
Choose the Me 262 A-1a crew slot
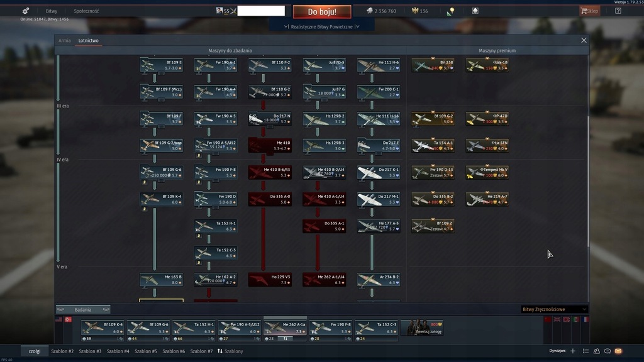click(285, 329)
